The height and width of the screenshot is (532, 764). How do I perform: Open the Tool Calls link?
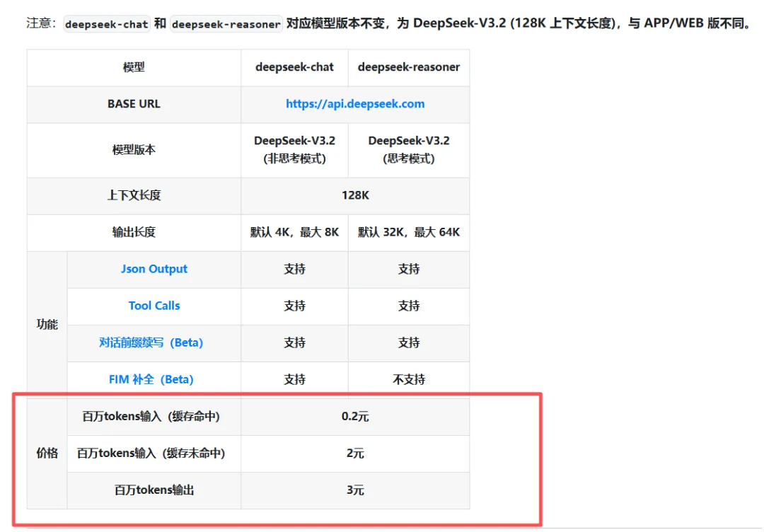pyautogui.click(x=154, y=306)
